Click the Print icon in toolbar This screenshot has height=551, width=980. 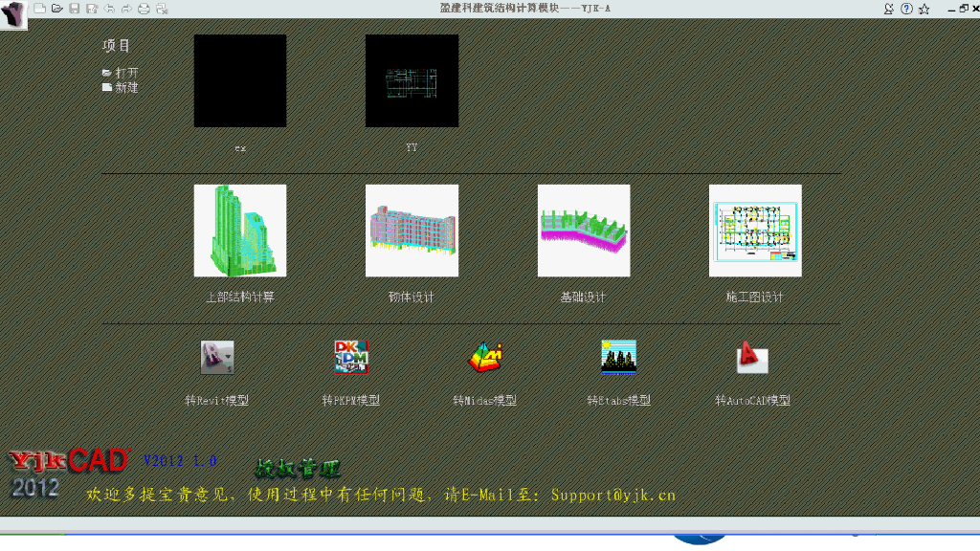point(144,8)
